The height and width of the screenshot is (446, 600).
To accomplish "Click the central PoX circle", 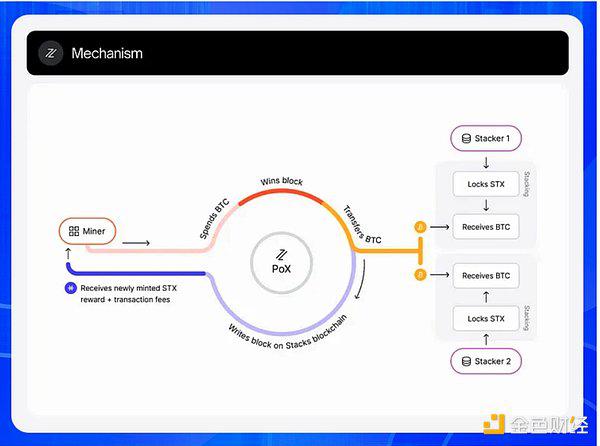I will (281, 263).
